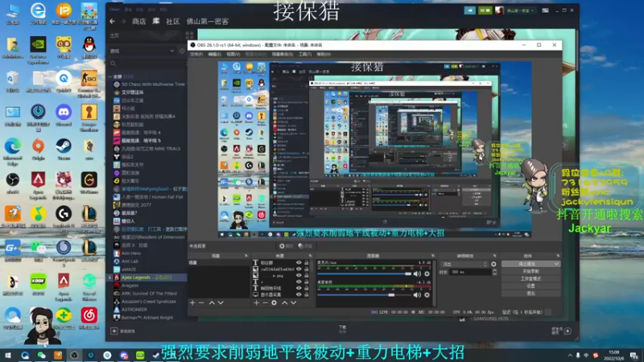Open Steam account name dropdown
This screenshot has width=644, height=362.
520,10
